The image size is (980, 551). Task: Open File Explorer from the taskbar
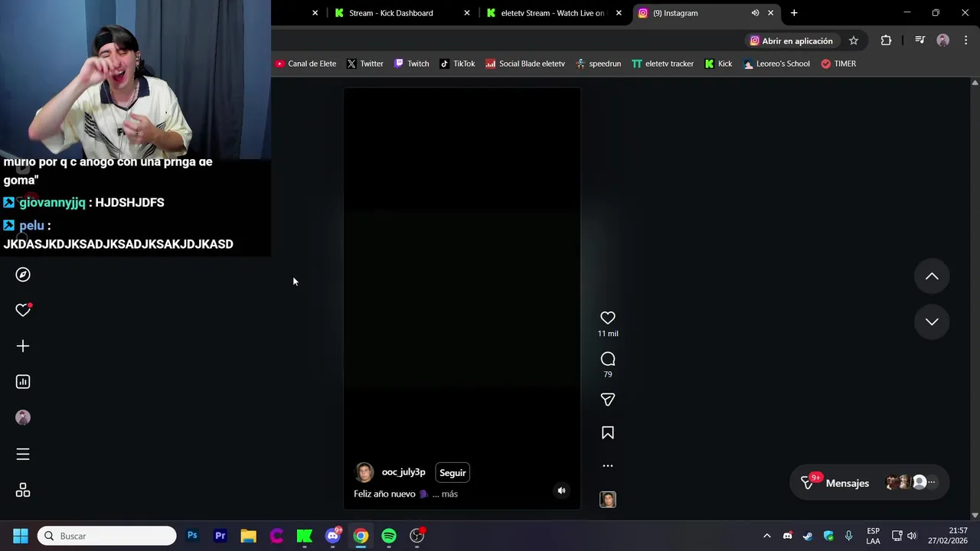pyautogui.click(x=248, y=536)
